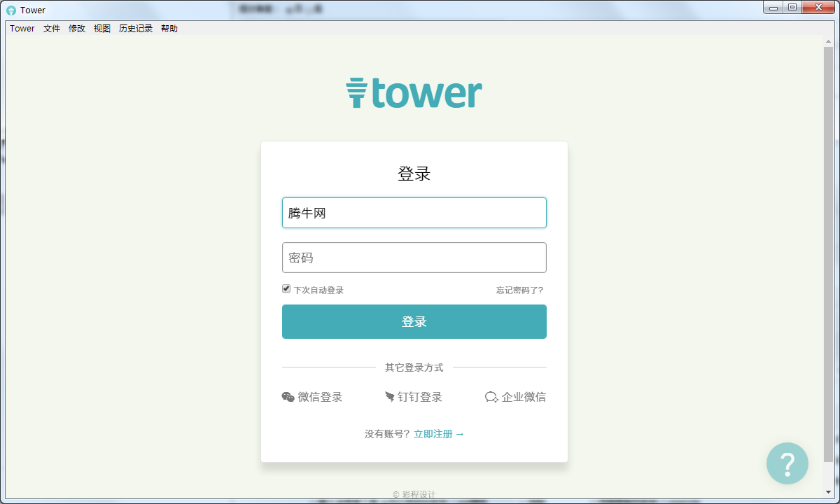Viewport: 840px width, 504px height.
Task: Open the 视图 menu
Action: click(102, 29)
